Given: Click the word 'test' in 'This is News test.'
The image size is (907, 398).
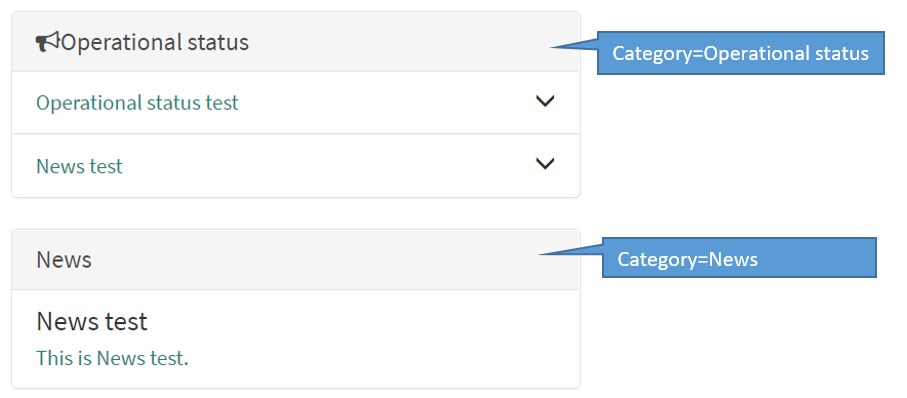Looking at the screenshot, I should tap(169, 358).
